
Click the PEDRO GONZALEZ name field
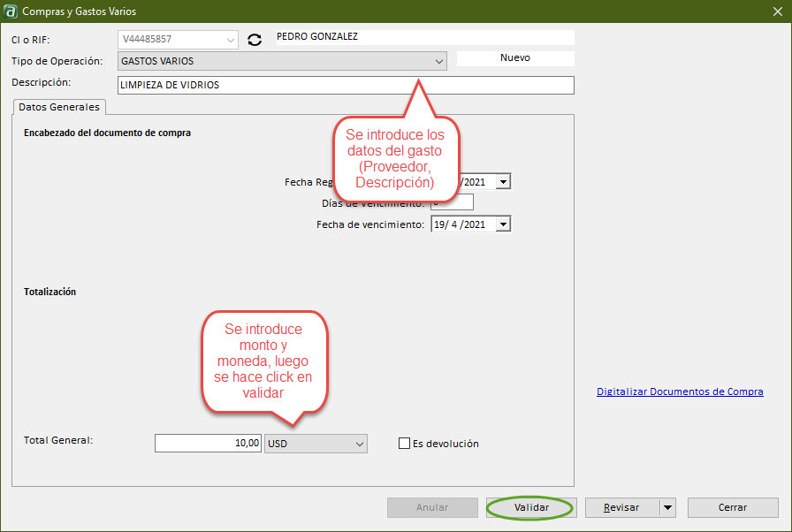(x=424, y=37)
